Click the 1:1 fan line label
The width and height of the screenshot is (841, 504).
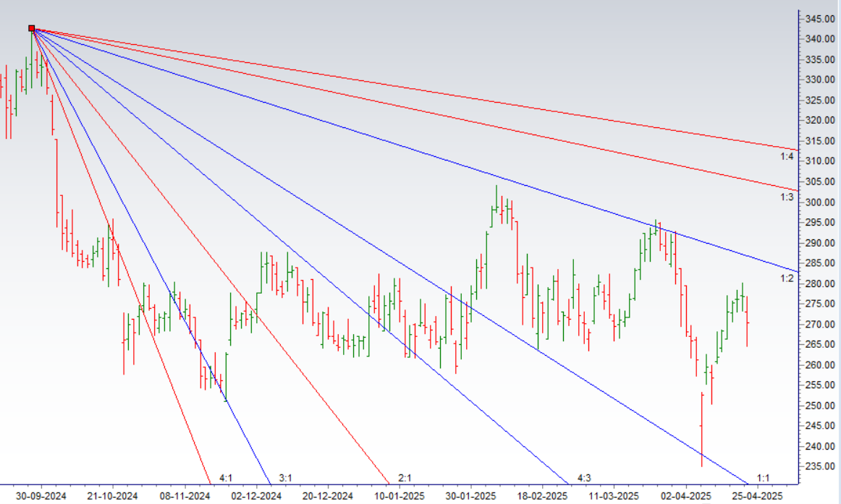pyautogui.click(x=762, y=479)
